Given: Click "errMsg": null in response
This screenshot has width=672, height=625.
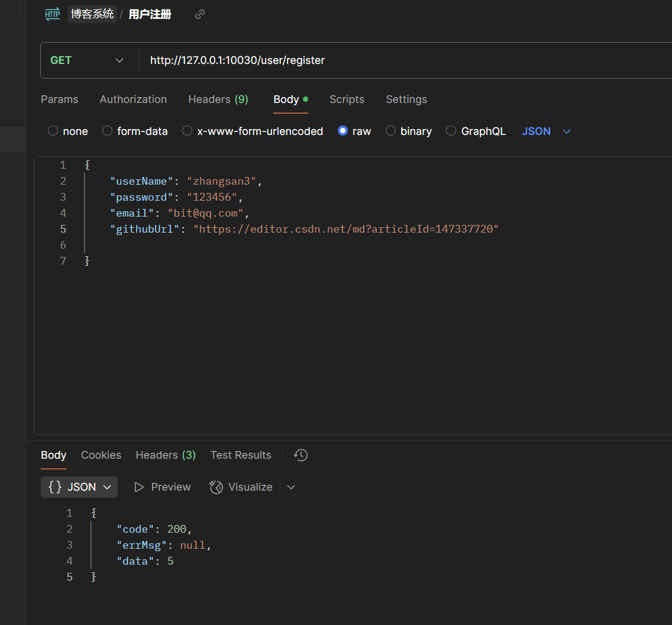Looking at the screenshot, I should pyautogui.click(x=164, y=545).
